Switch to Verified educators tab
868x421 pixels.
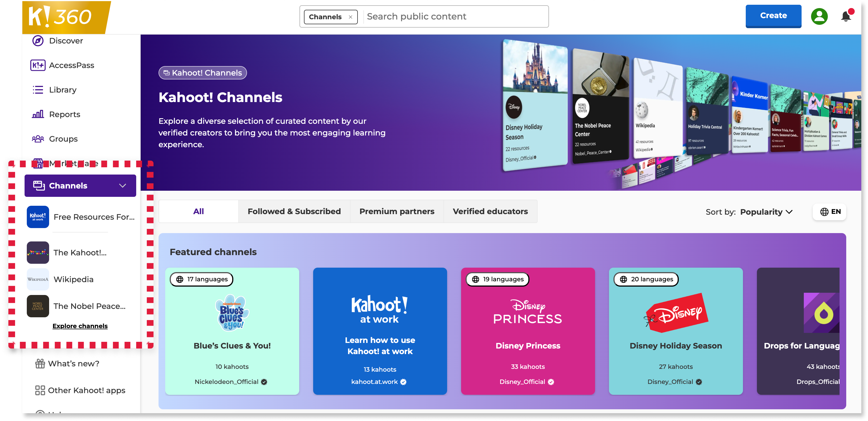click(x=490, y=211)
